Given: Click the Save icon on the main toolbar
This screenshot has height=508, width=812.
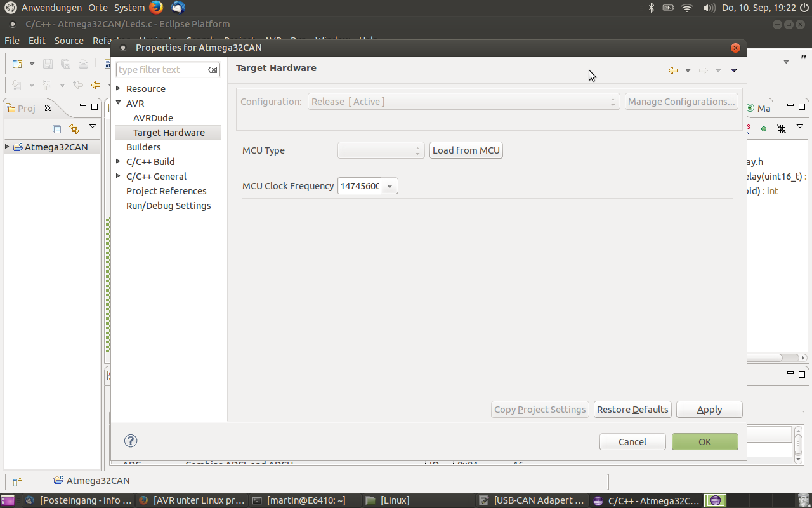Looking at the screenshot, I should pos(47,63).
